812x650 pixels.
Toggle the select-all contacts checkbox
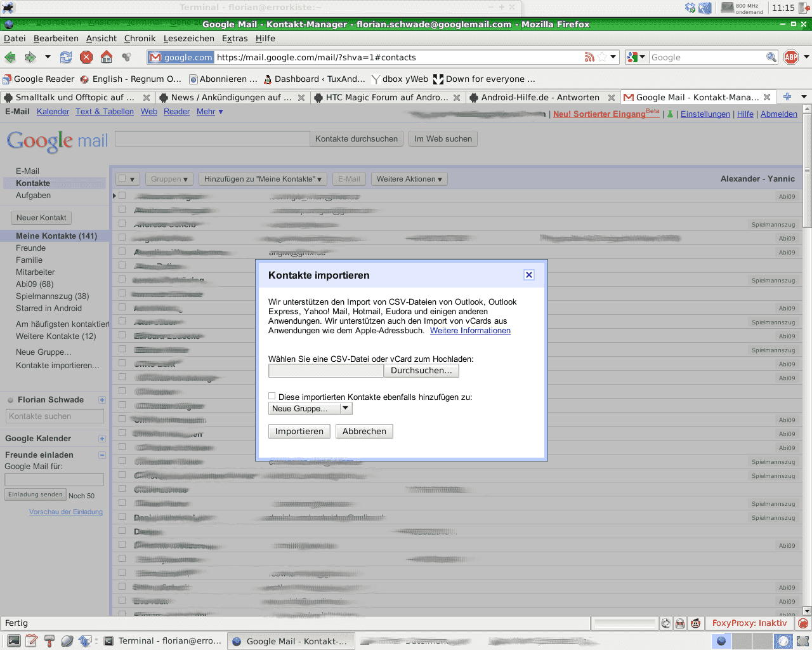pyautogui.click(x=122, y=179)
